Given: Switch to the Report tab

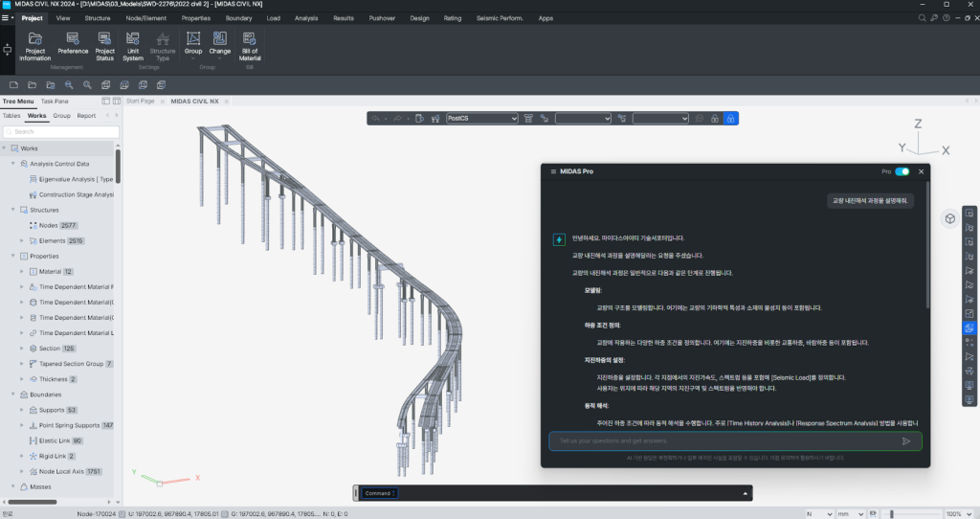Looking at the screenshot, I should tap(86, 116).
